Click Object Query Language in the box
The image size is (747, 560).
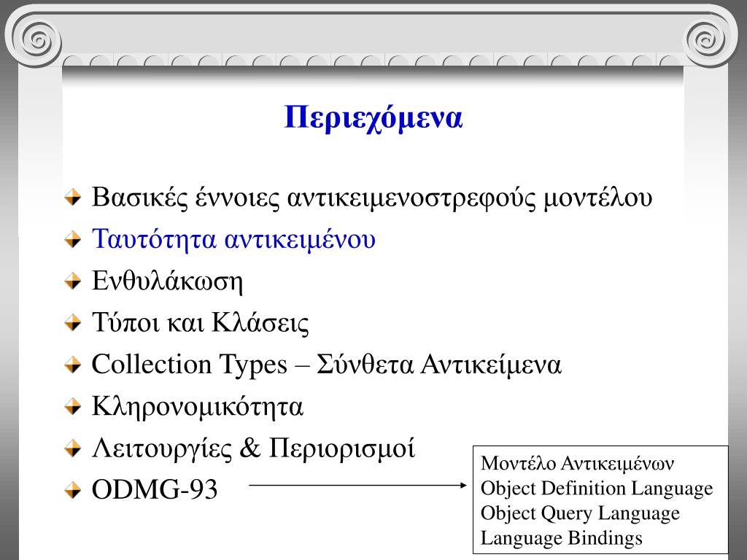pyautogui.click(x=580, y=513)
